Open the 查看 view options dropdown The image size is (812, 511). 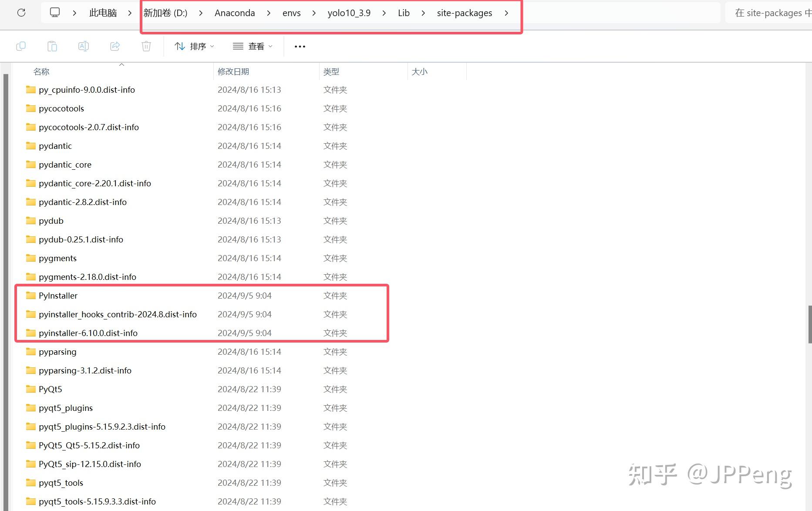click(253, 46)
